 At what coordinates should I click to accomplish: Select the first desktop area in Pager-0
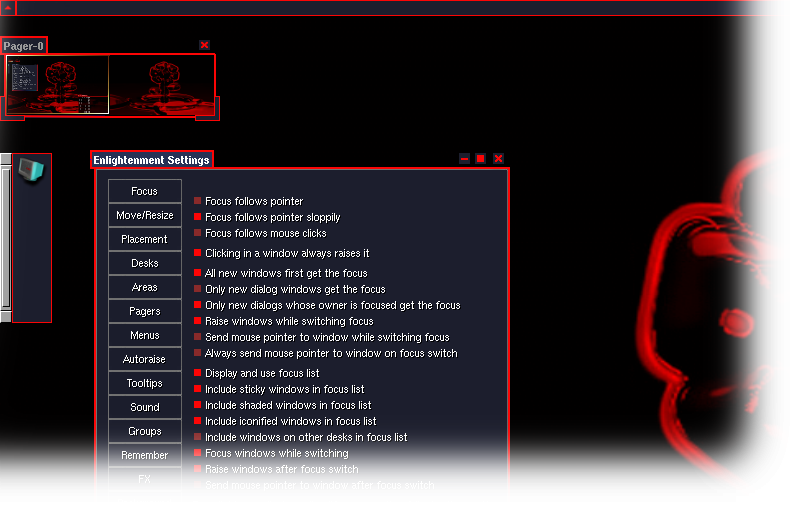58,85
